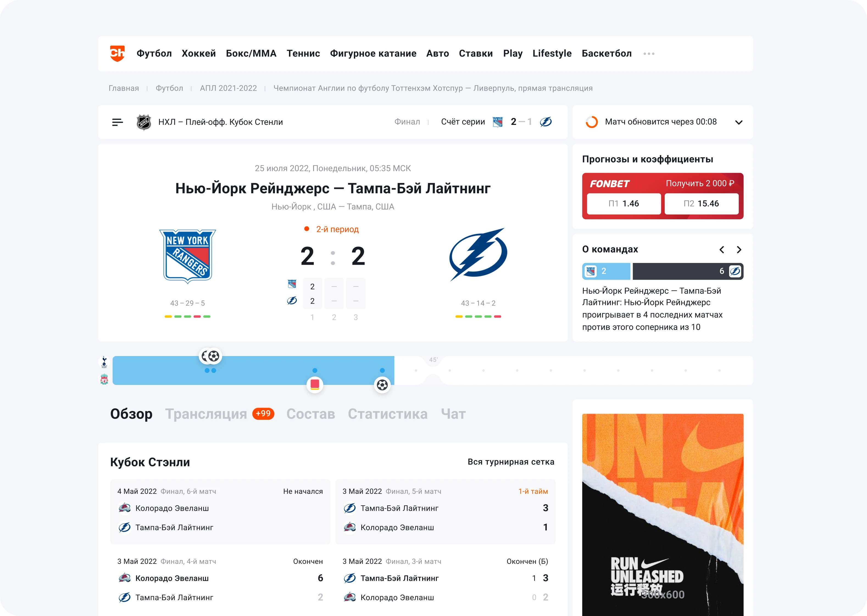
Task: Click the Lightning icon in team comparison bar
Action: pos(735,271)
